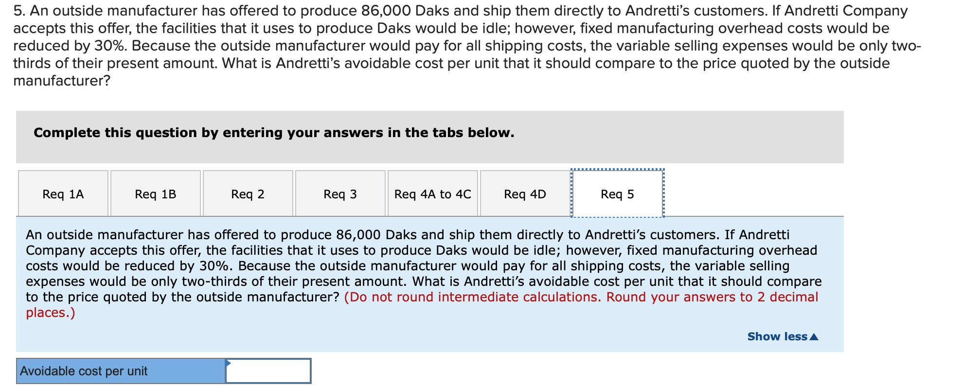
Task: Click the blue arrow beside the answer box
Action: coord(228,363)
